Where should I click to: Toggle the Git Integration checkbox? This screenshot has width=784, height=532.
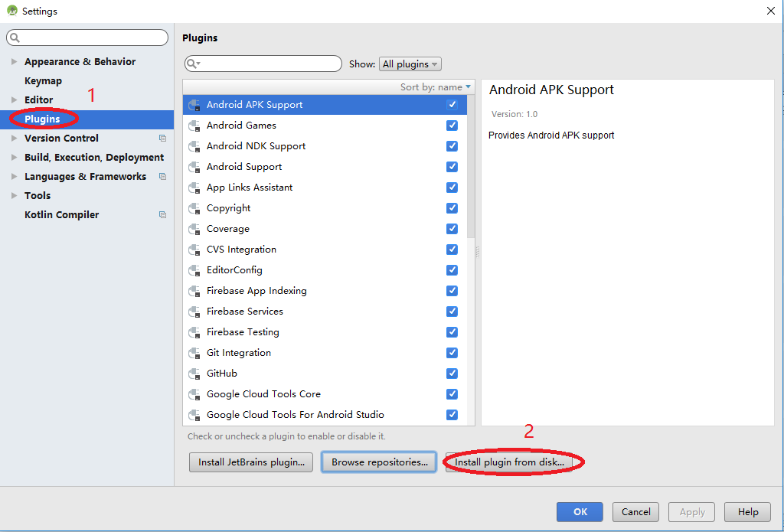click(x=452, y=353)
